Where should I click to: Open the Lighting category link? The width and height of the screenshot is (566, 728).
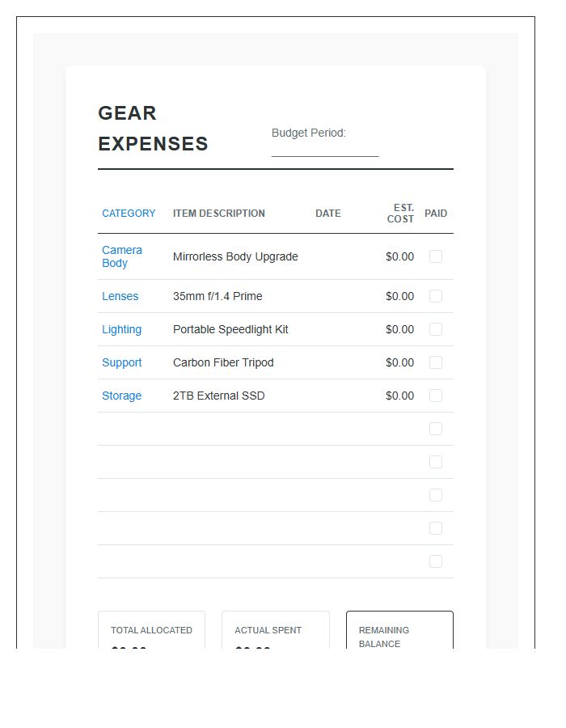click(x=121, y=329)
